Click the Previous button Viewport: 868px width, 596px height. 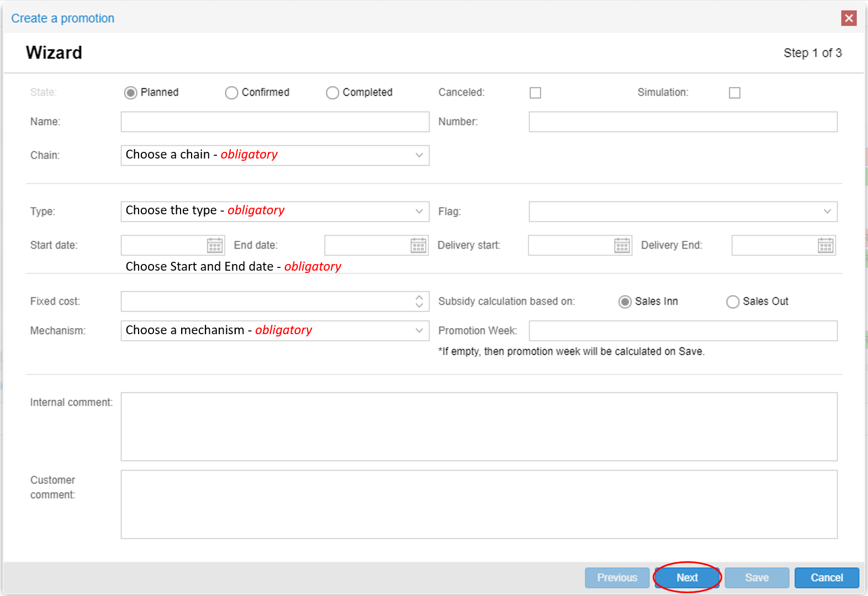(x=617, y=577)
